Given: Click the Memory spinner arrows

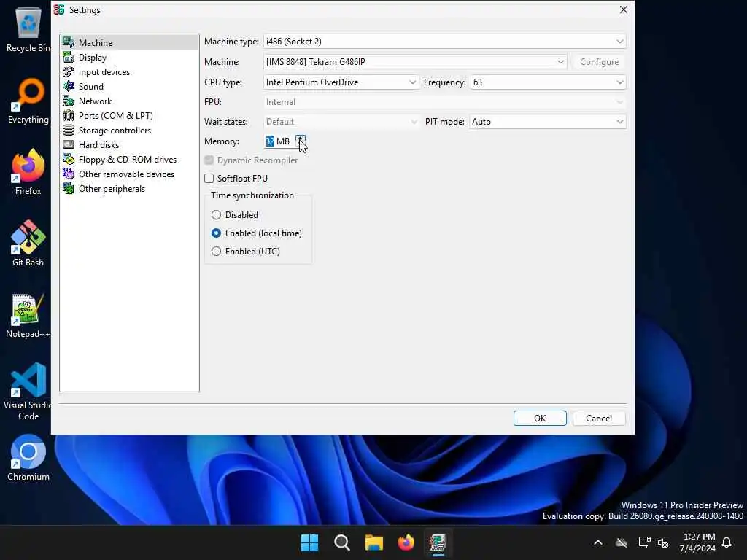Looking at the screenshot, I should (x=300, y=141).
